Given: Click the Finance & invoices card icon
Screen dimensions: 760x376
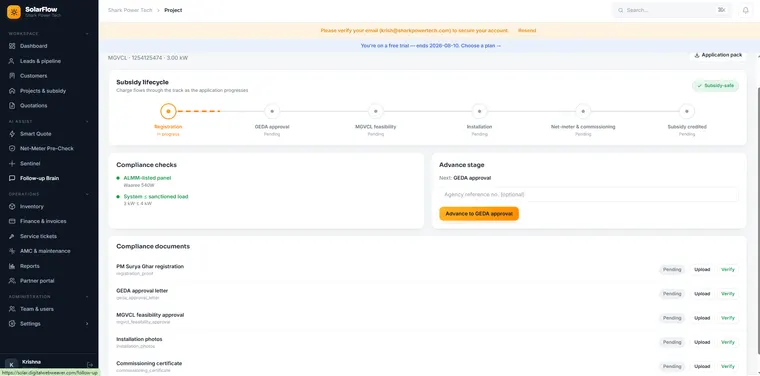Looking at the screenshot, I should 12,221.
